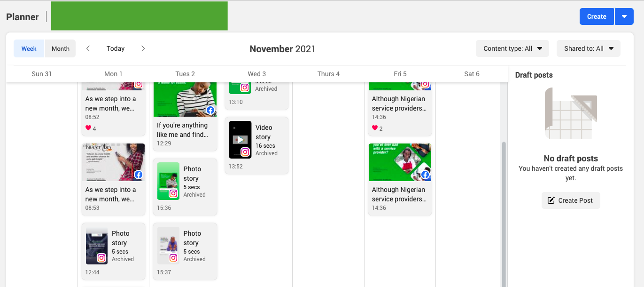644x287 pixels.
Task: Play the Video story thumbnail
Action: coord(240,139)
